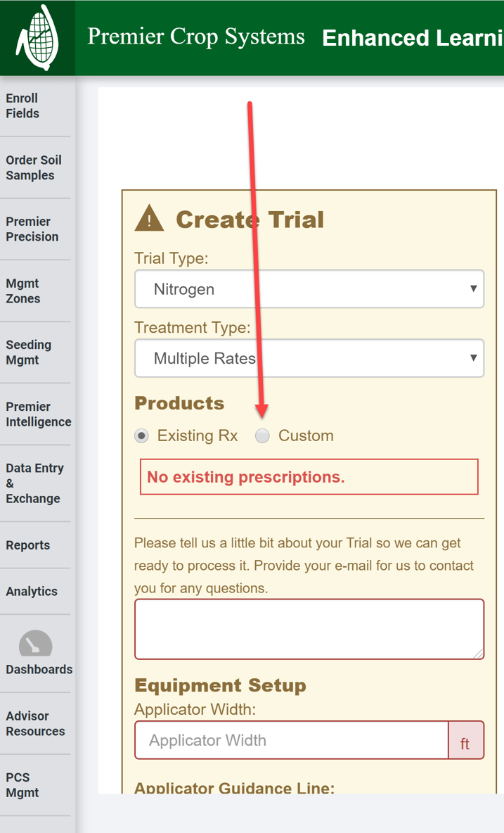The height and width of the screenshot is (833, 504).
Task: Click the Premier Crop Systems corn logo
Action: click(x=38, y=37)
